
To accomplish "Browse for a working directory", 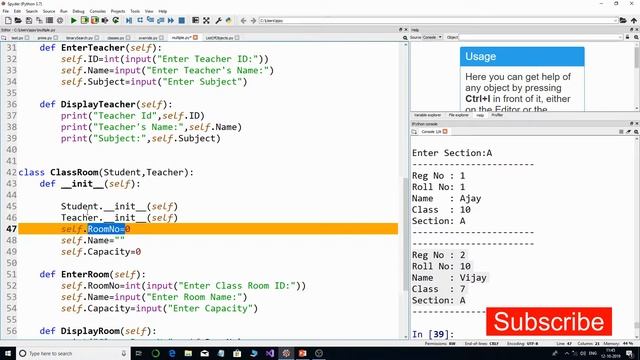I will coord(623,20).
